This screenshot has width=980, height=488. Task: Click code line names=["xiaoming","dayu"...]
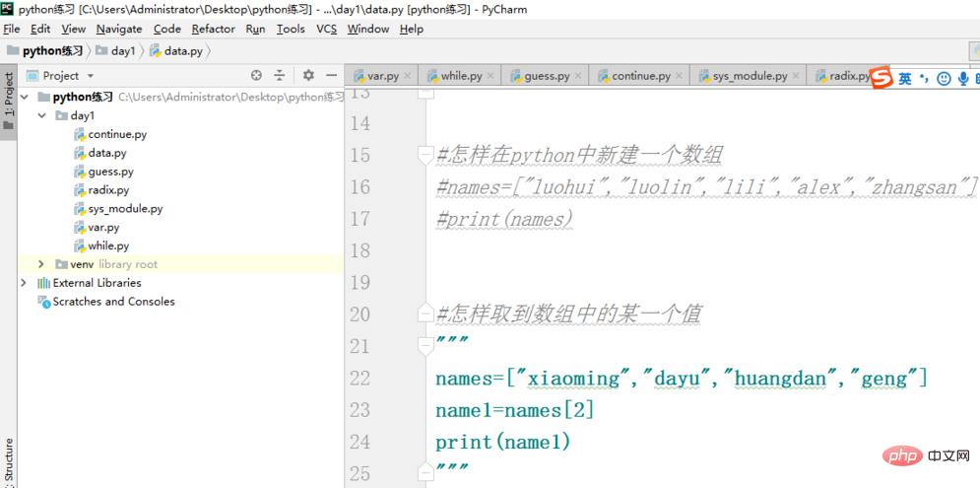click(x=682, y=379)
